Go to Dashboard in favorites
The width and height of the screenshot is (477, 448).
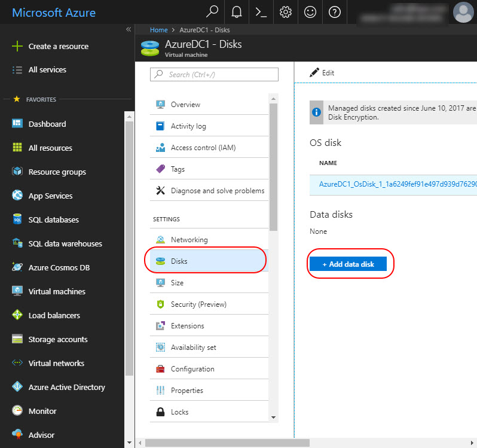click(47, 124)
